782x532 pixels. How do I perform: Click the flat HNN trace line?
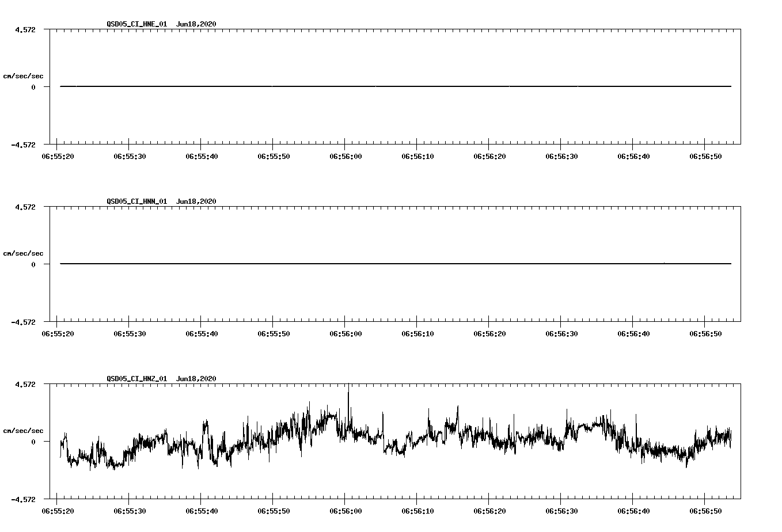[x=396, y=264]
